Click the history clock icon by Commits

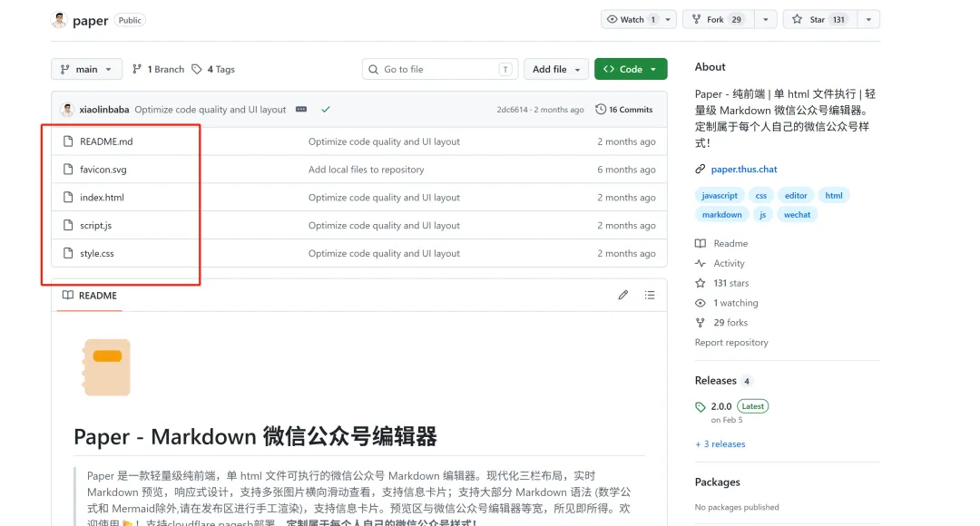(x=601, y=110)
